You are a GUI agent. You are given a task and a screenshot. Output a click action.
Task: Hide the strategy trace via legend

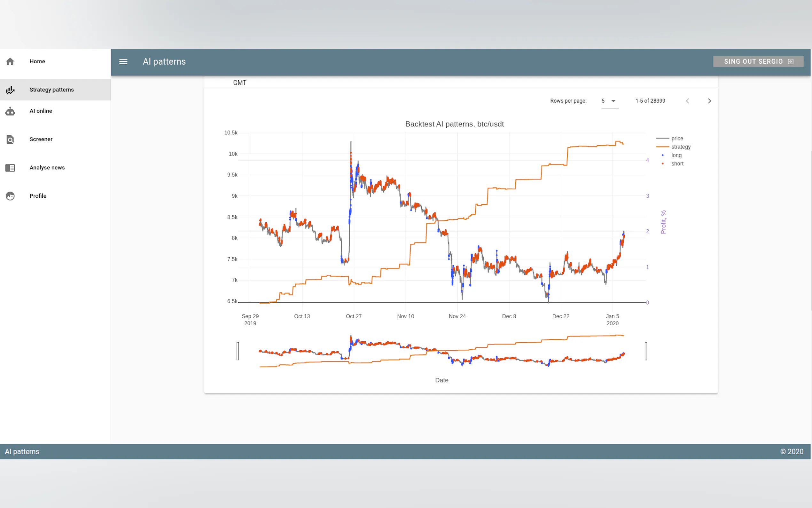680,147
